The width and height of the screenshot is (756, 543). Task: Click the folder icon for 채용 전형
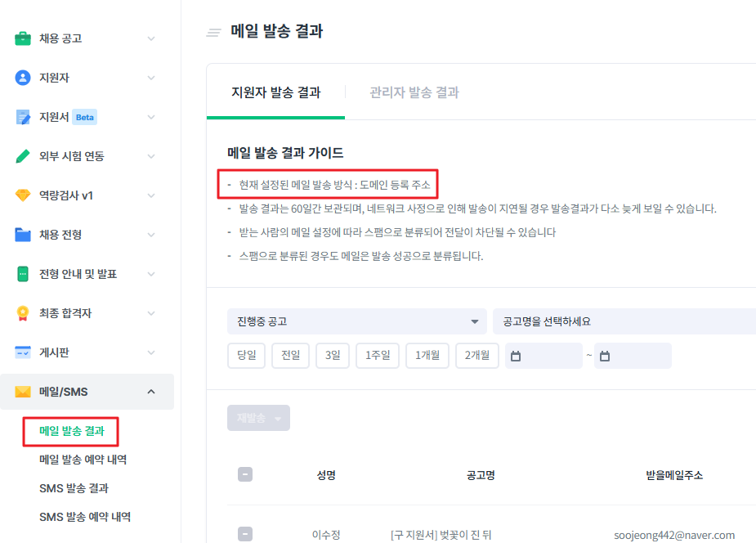tap(23, 235)
